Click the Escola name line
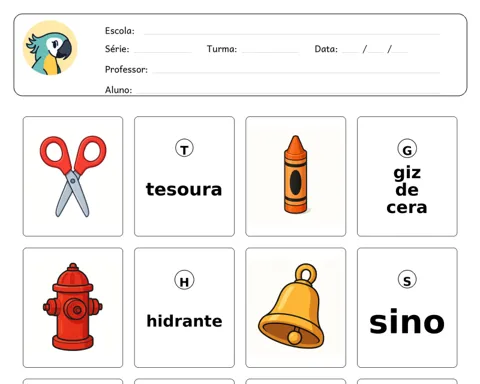This screenshot has height=384, width=480. point(292,34)
